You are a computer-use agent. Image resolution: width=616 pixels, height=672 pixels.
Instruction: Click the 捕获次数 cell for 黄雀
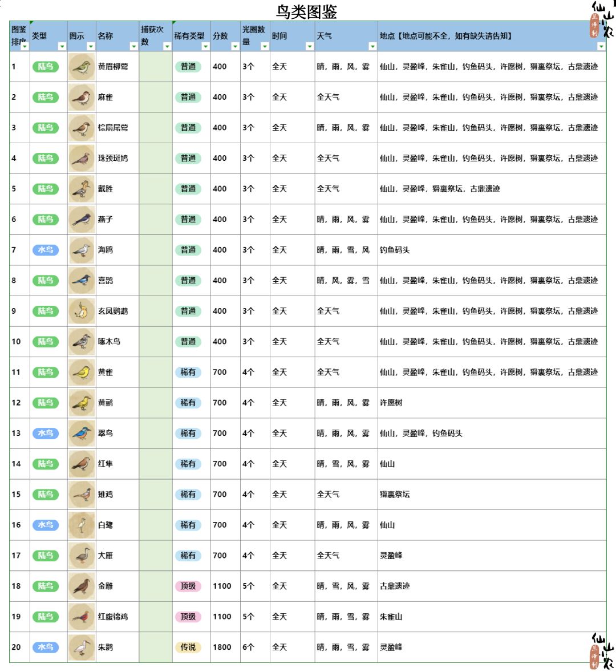(x=155, y=373)
